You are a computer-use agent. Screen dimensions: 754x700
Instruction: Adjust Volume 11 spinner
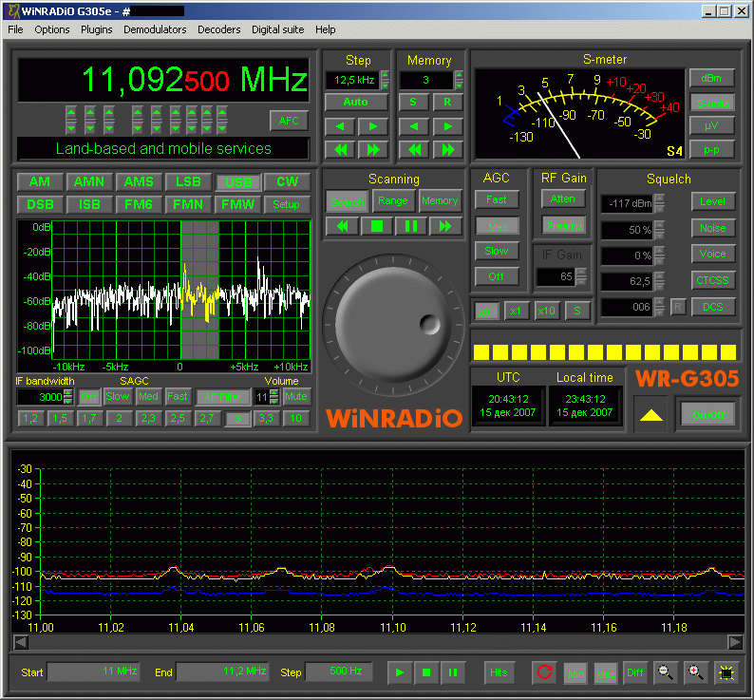[274, 397]
